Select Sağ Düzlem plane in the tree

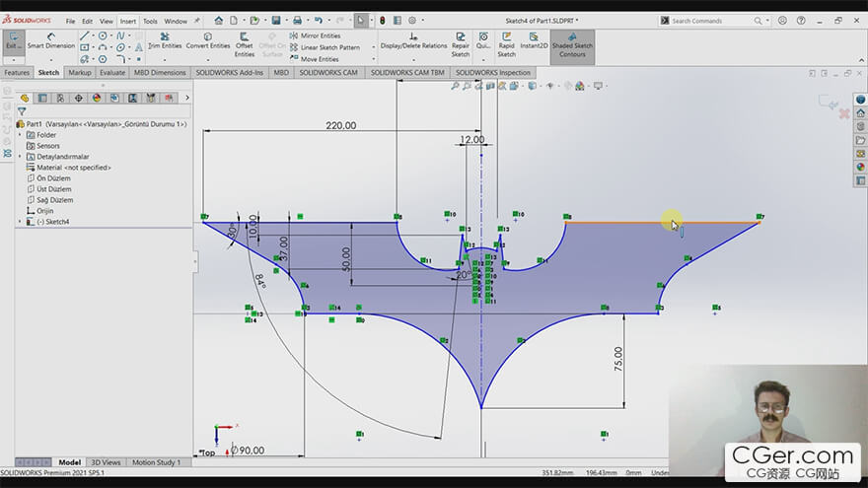coord(50,200)
